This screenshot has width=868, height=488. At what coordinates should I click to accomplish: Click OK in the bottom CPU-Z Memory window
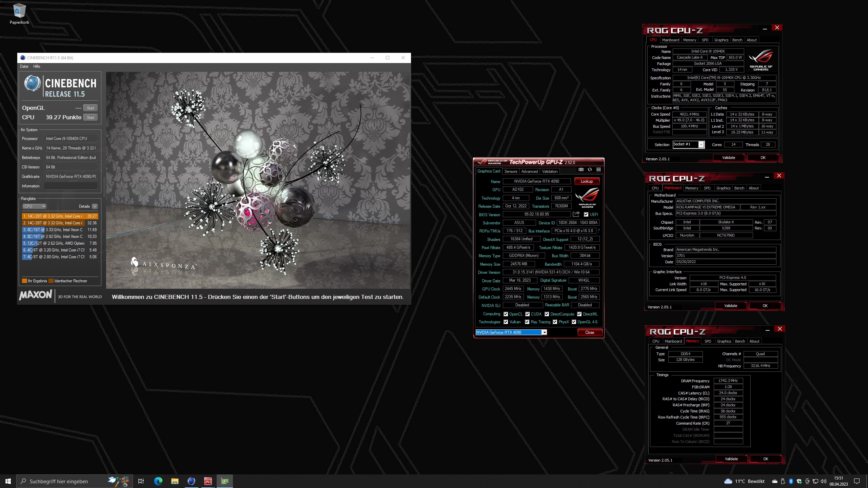766,459
